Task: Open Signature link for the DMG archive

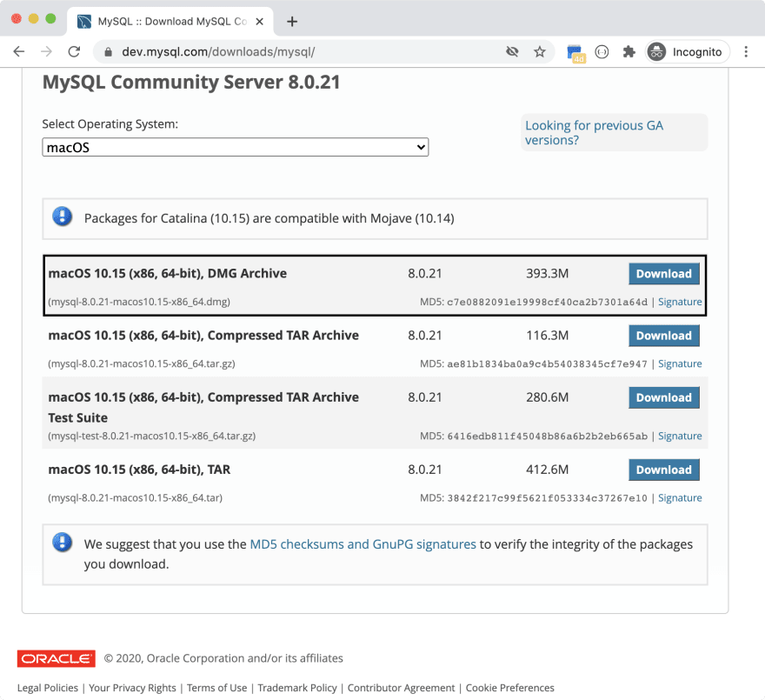Action: point(680,302)
